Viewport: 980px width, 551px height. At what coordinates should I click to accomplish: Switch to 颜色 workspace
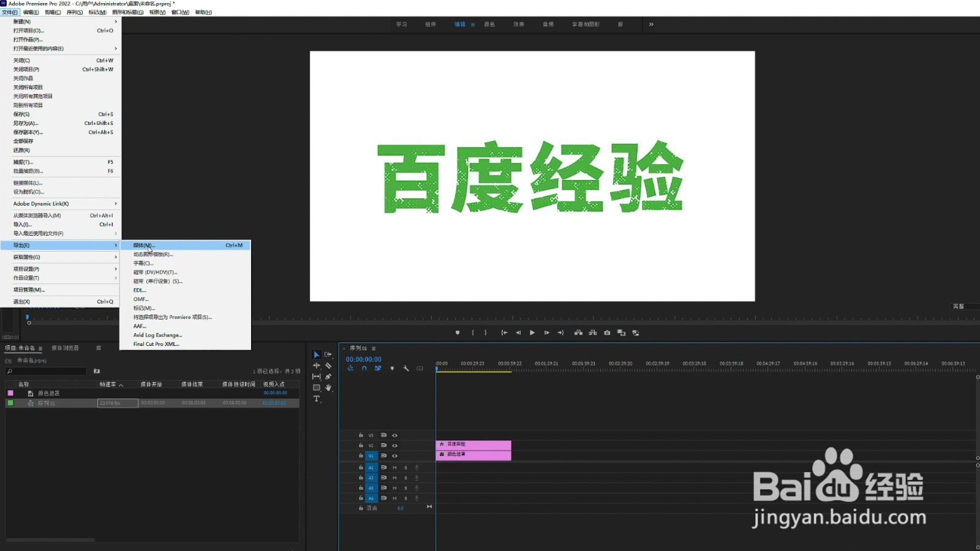click(489, 24)
